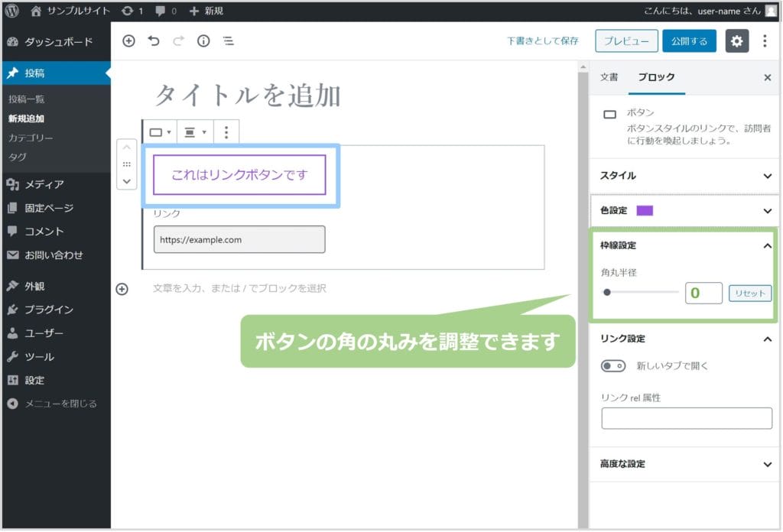Click the リンク rel 属性 input field
This screenshot has height=532, width=783.
point(687,418)
